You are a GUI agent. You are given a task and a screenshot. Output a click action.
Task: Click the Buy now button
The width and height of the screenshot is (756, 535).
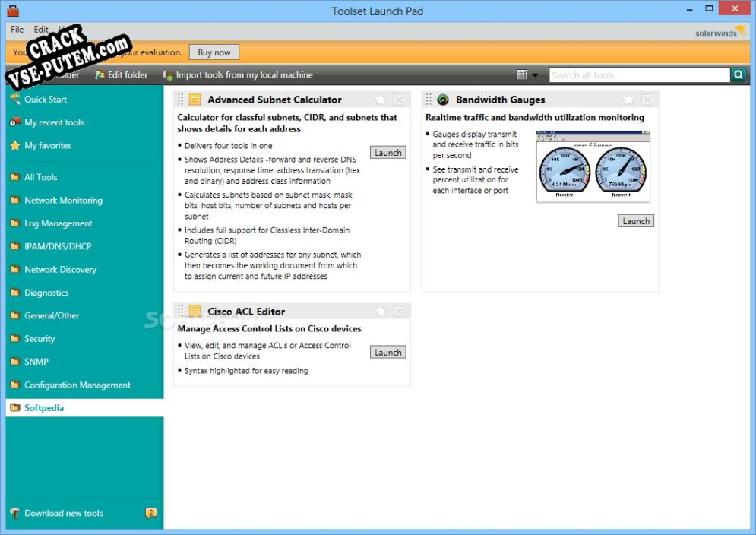[x=214, y=52]
